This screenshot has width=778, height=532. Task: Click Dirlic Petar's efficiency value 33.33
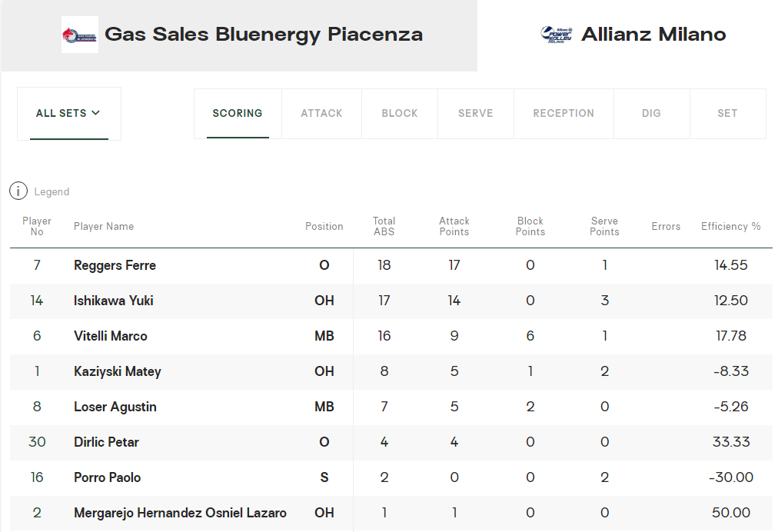pos(731,442)
